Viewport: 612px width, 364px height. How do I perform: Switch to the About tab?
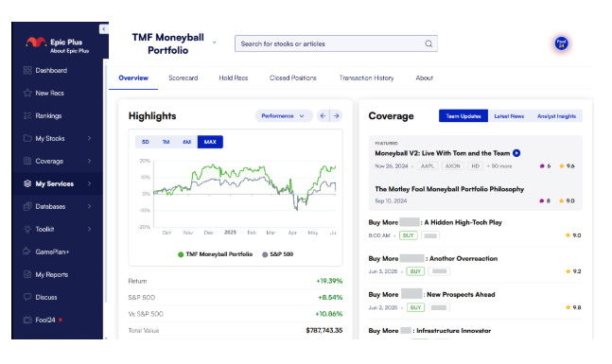click(425, 78)
